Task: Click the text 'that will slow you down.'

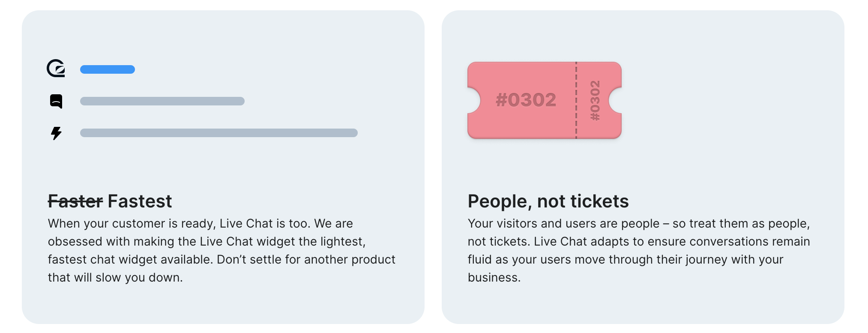Action: pyautogui.click(x=115, y=278)
